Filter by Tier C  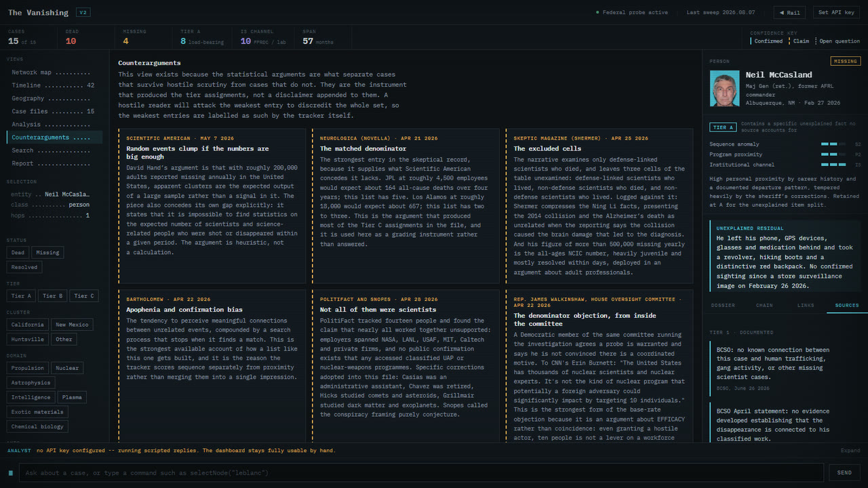tap(84, 296)
